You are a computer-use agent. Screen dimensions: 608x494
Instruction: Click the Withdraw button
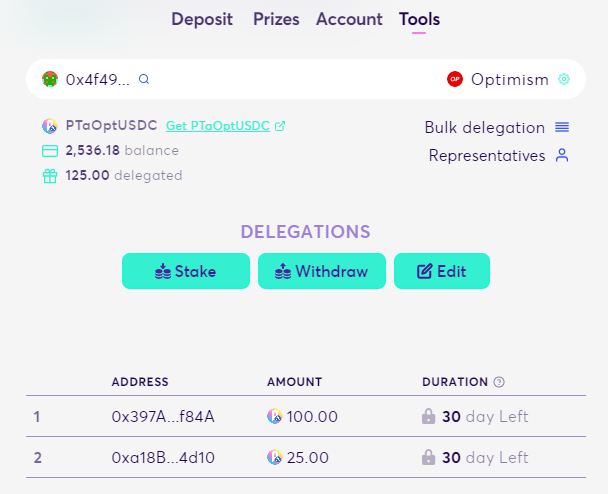click(322, 271)
